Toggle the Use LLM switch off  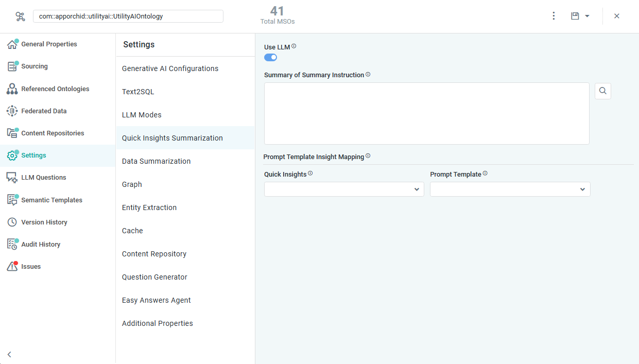[x=270, y=57]
